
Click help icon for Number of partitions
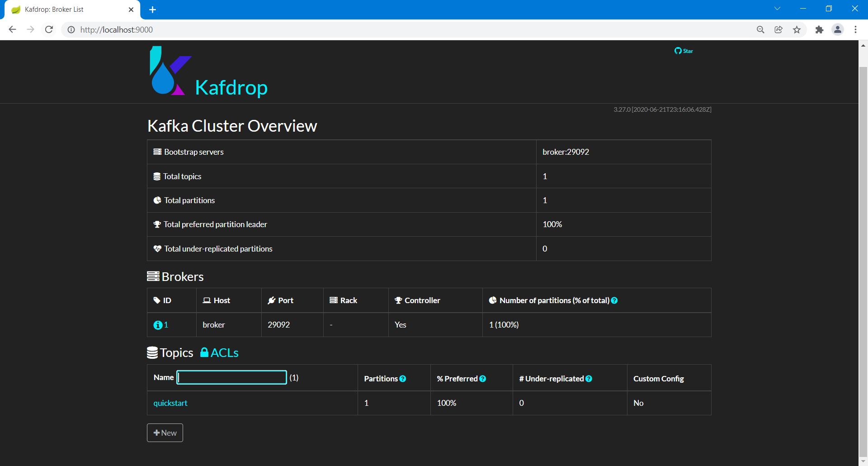point(614,300)
